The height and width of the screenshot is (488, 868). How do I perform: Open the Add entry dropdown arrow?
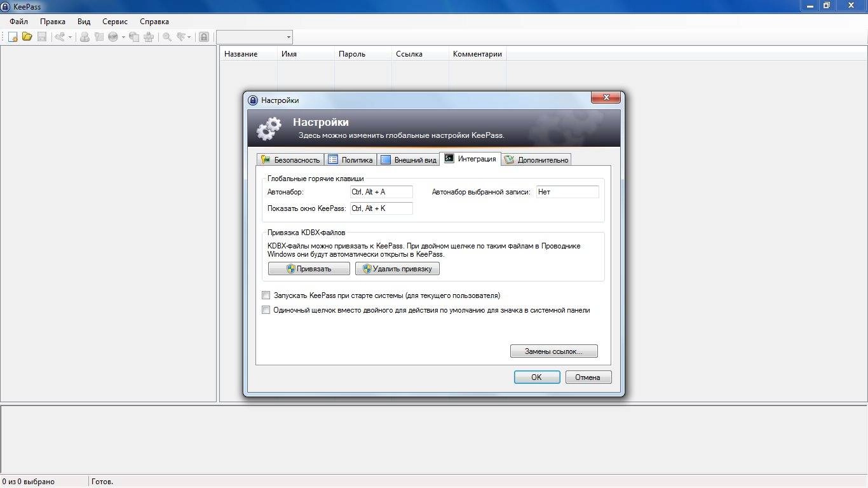[70, 37]
